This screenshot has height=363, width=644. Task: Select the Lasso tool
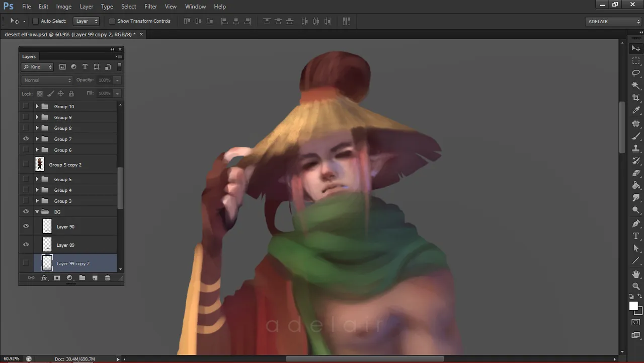coord(636,73)
